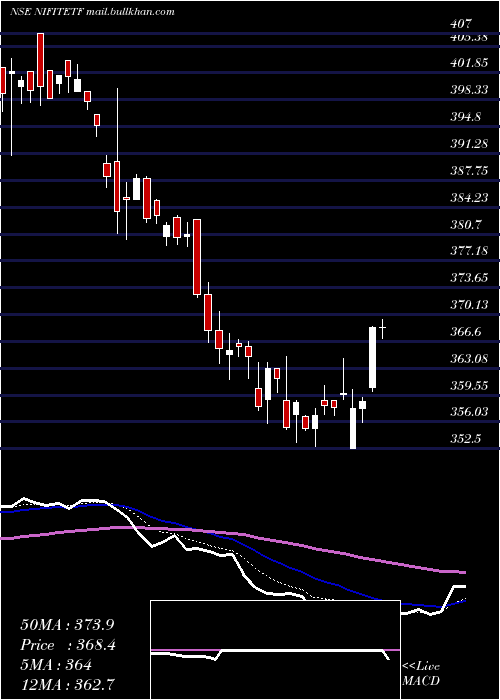Click the 387.75 price axis label
This screenshot has height=700, width=500.
pos(469,171)
